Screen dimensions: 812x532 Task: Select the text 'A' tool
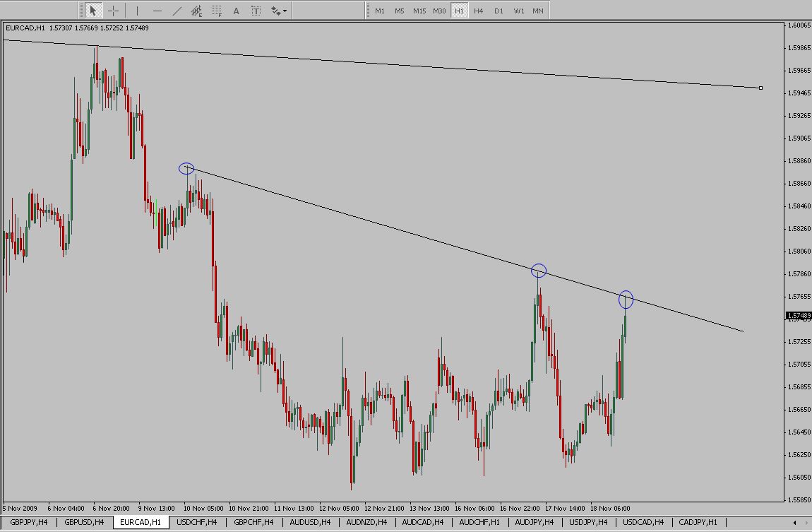coord(237,11)
